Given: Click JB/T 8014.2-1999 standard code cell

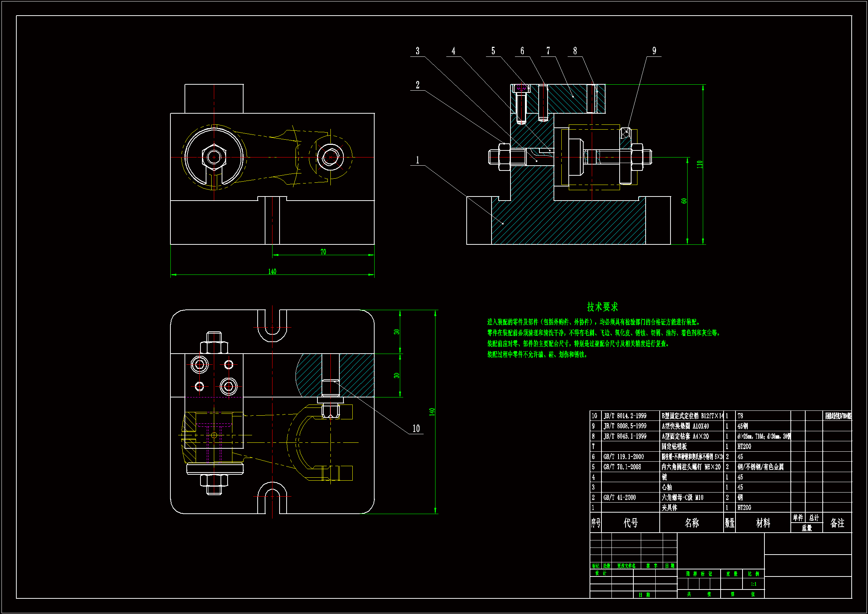Looking at the screenshot, I should (625, 416).
